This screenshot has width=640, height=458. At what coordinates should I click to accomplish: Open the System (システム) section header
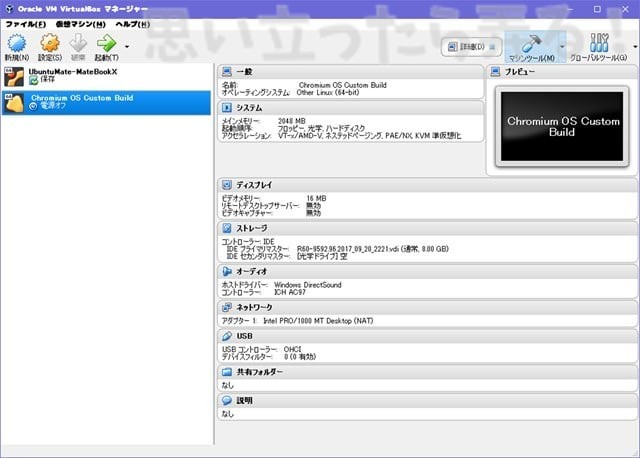pos(351,108)
